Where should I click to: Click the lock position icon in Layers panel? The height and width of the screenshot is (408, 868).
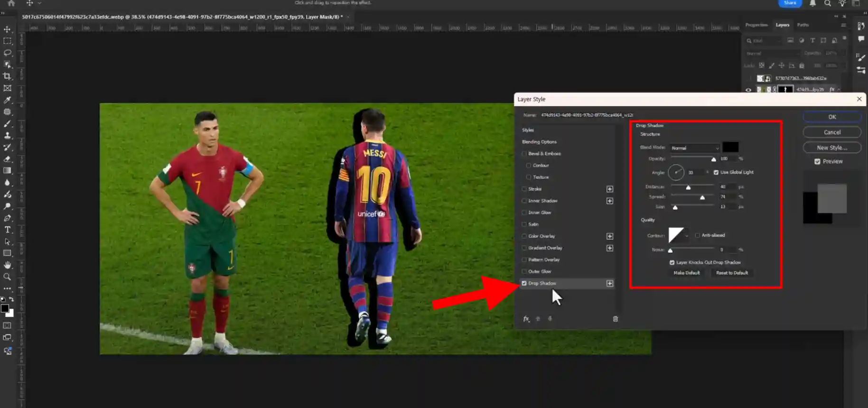(781, 65)
